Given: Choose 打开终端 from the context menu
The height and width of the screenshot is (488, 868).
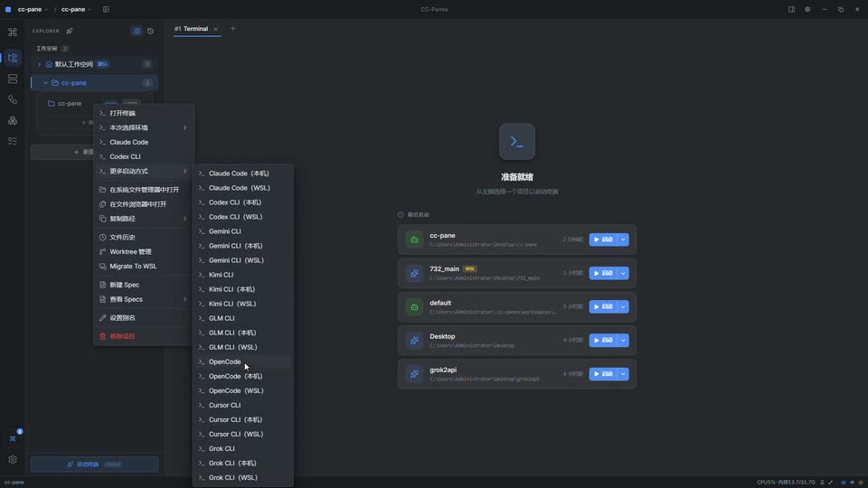Looking at the screenshot, I should pos(144,113).
